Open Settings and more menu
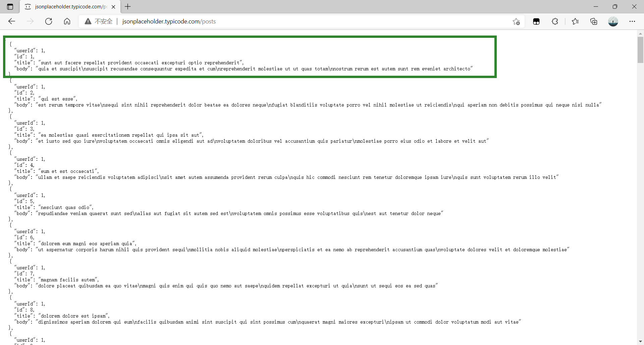Screen dimensions: 644x345 632,21
